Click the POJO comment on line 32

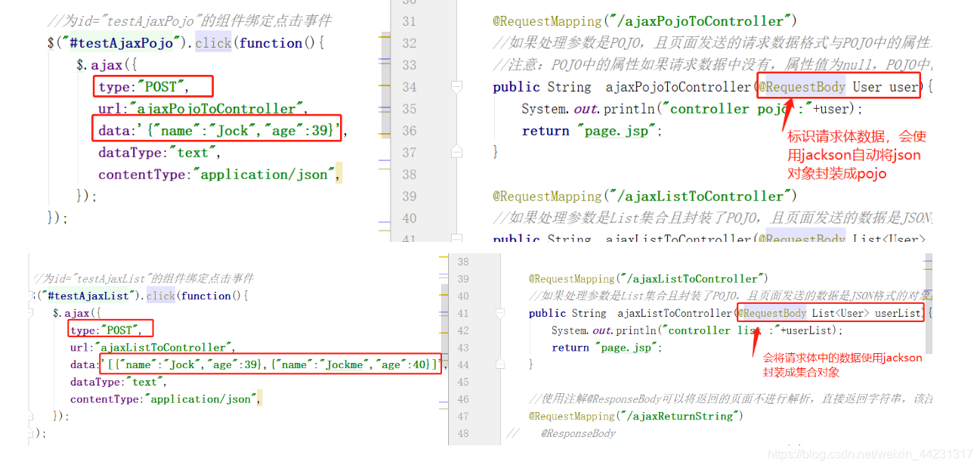[x=712, y=43]
